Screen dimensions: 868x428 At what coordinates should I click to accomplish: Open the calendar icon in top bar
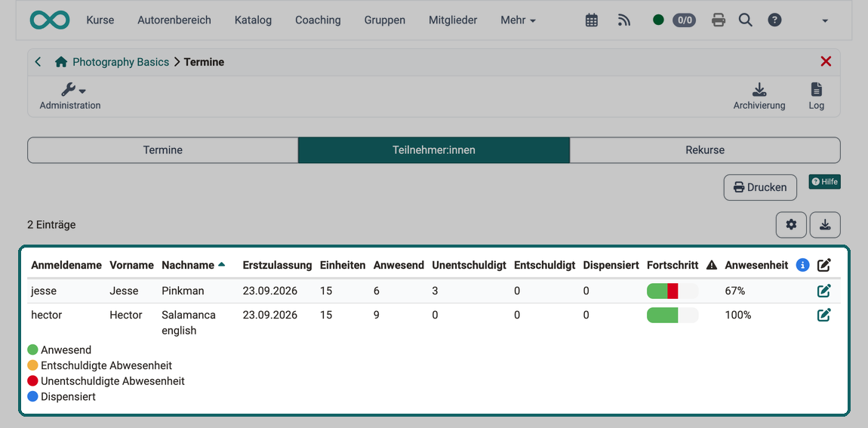[592, 20]
